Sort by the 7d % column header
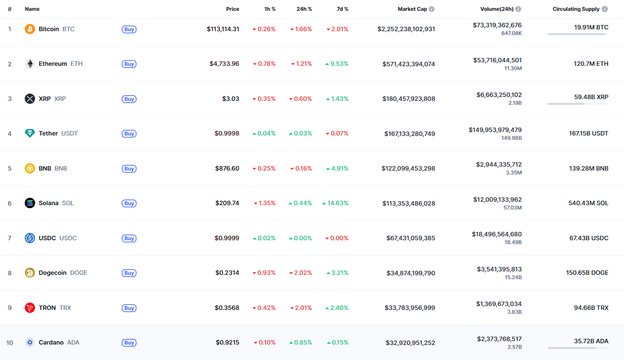Screen dimensions: 624x364 pyautogui.click(x=343, y=9)
